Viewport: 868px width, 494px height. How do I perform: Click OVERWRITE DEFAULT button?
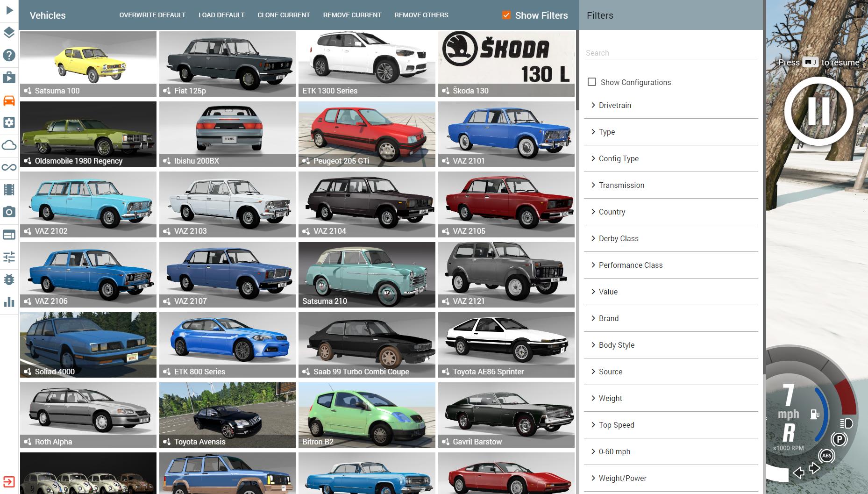tap(152, 15)
